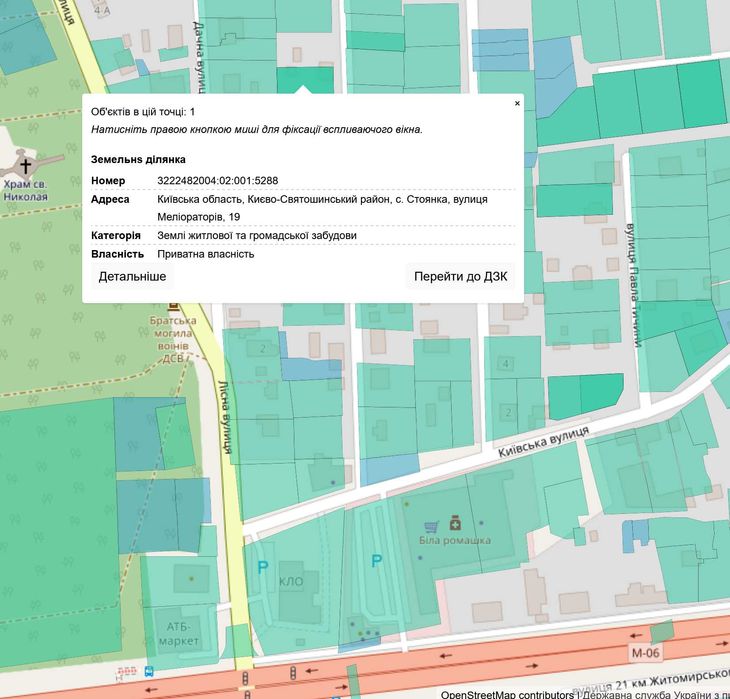Click the АТБ-маркет label

coord(179,634)
